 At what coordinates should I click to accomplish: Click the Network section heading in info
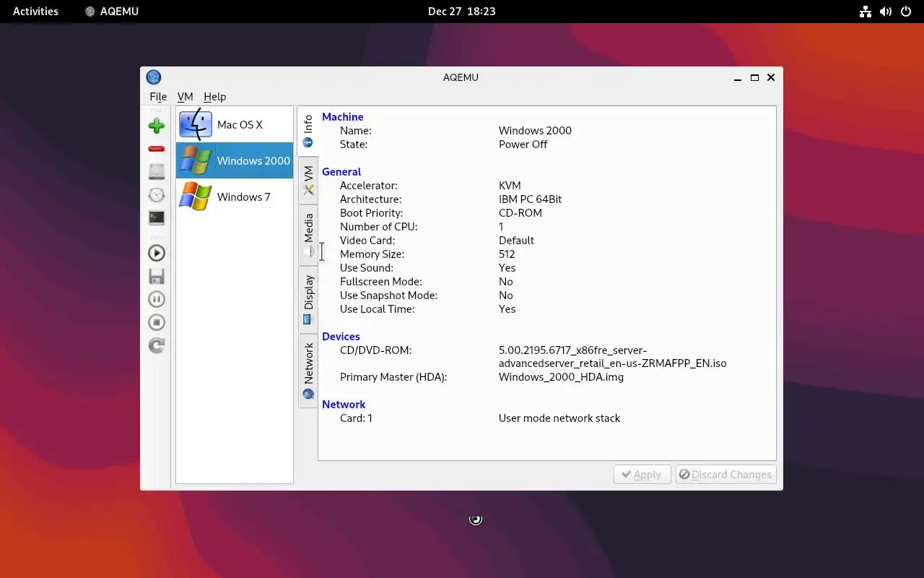[x=344, y=404]
